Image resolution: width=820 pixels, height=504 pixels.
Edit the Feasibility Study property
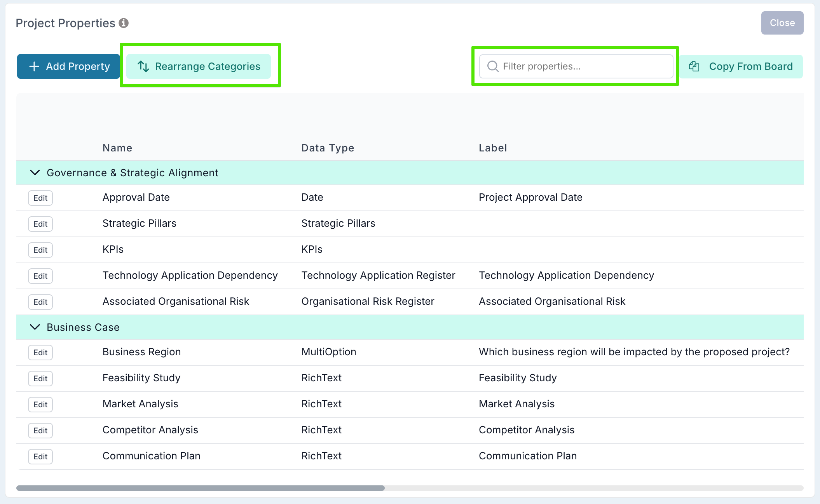point(40,379)
